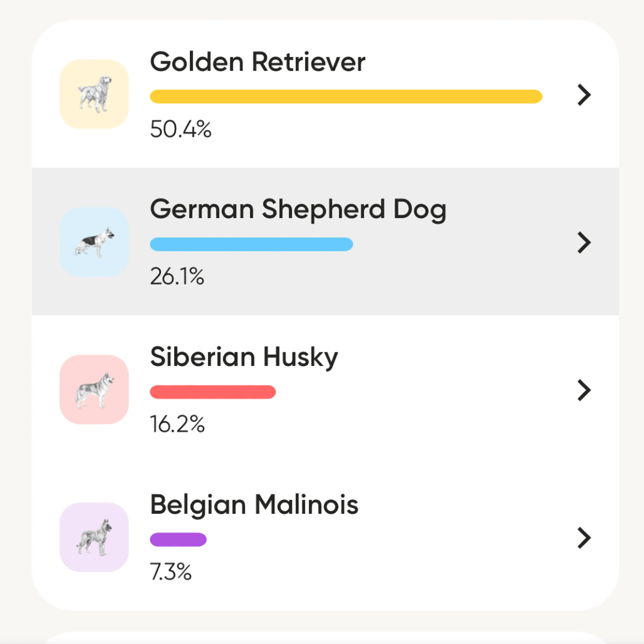
Task: Expand the Siberian Husky row chevron
Action: [584, 390]
